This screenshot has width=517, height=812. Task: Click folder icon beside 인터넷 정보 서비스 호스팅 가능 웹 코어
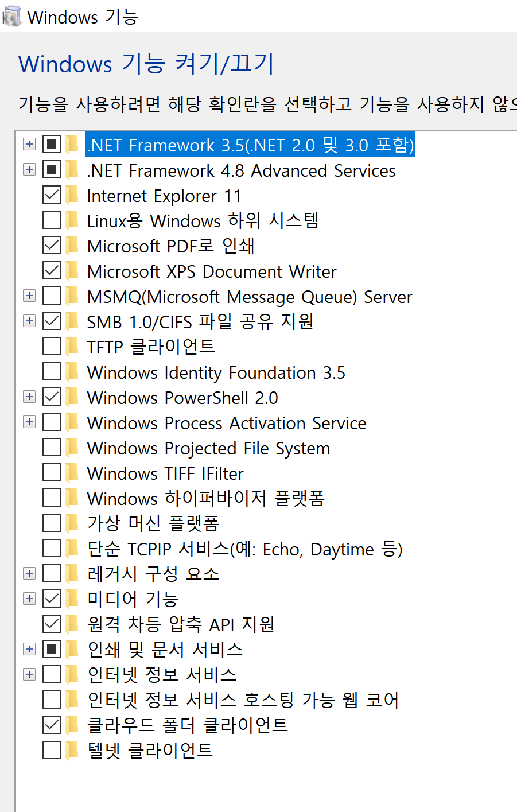72,700
